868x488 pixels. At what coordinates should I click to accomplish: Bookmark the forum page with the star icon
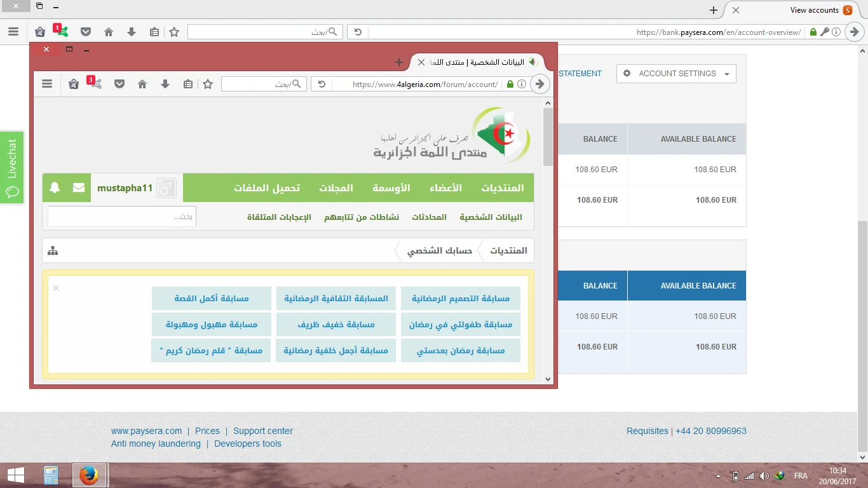pos(208,84)
